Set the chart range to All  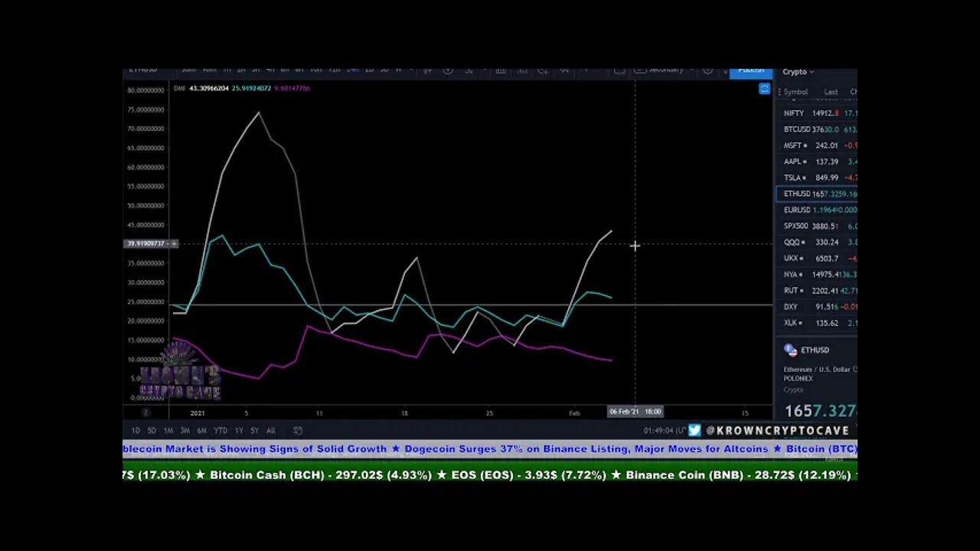(271, 431)
